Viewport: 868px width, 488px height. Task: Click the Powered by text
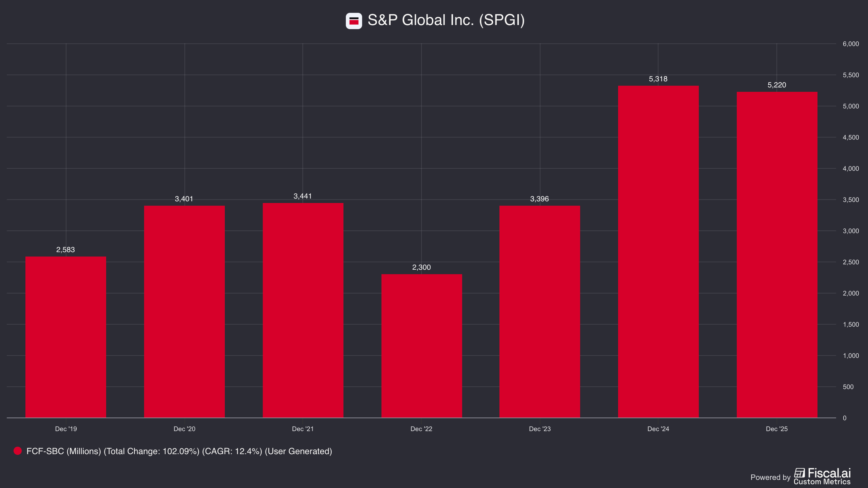(770, 477)
